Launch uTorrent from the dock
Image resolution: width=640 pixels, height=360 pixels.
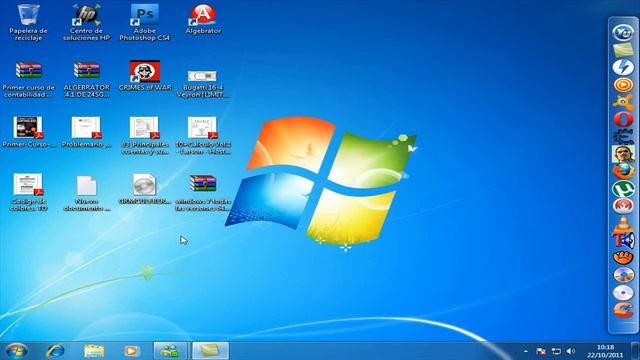[x=623, y=189]
